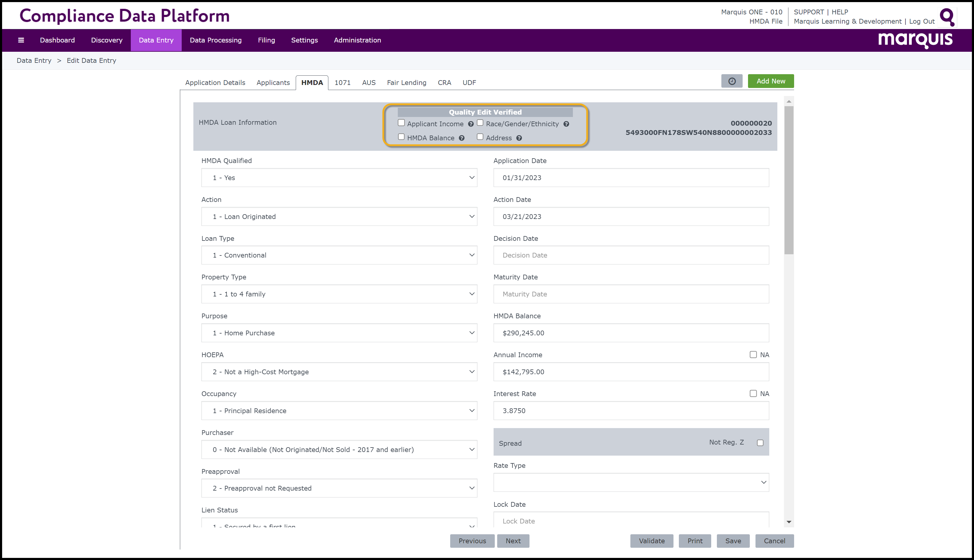
Task: Switch to the Fair Lending tab
Action: [x=406, y=82]
